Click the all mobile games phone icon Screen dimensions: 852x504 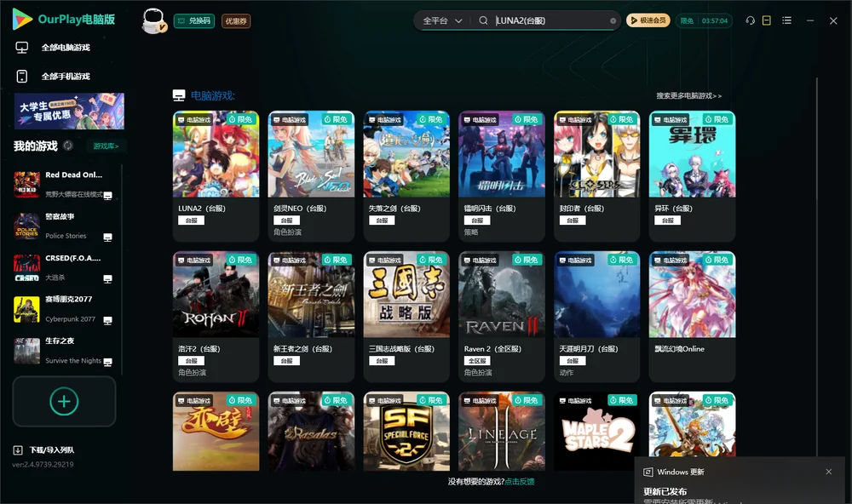pos(22,77)
